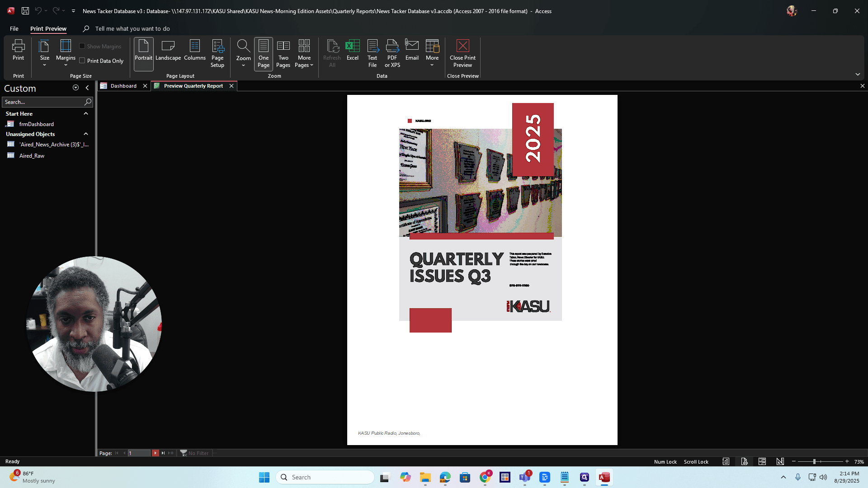Open the paper Size options
Viewport: 868px width, 488px height.
click(44, 53)
